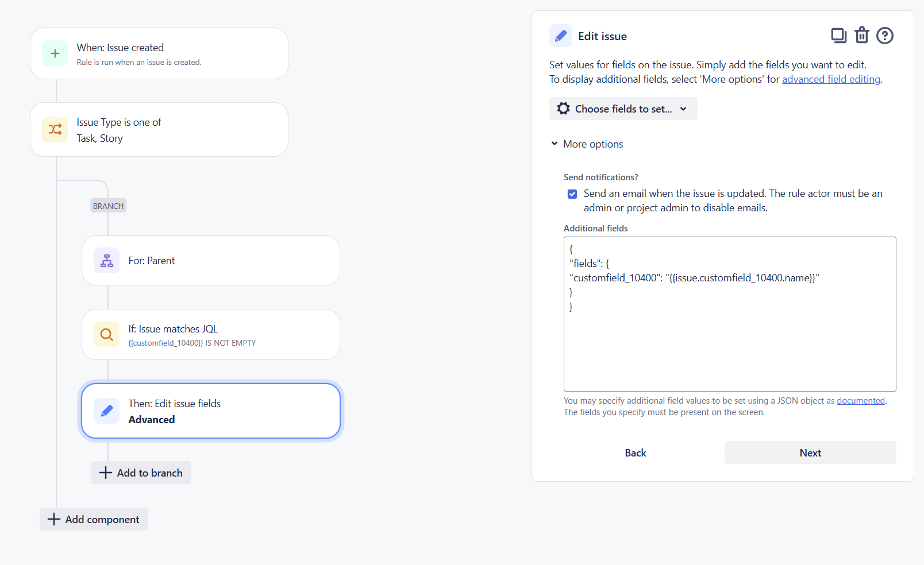Viewport: 924px width, 565px height.
Task: Click inside the Additional fields JSON textarea
Action: pos(730,314)
